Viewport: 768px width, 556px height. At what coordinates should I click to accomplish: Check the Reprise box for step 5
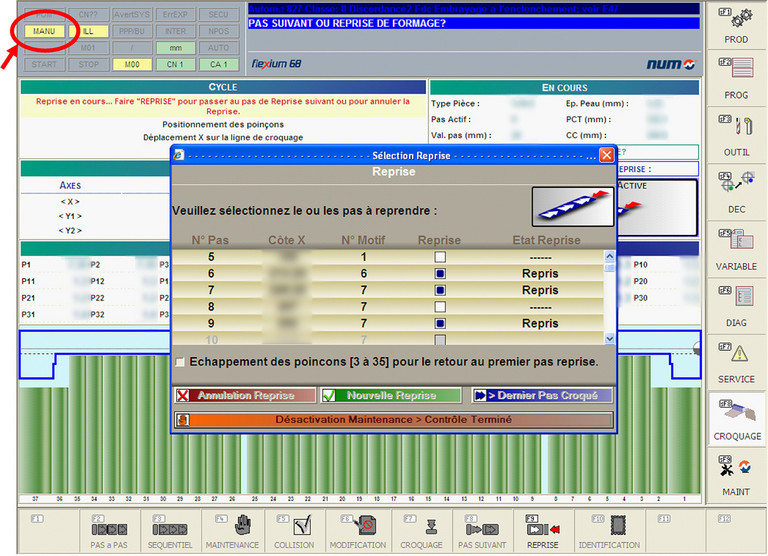pyautogui.click(x=440, y=257)
